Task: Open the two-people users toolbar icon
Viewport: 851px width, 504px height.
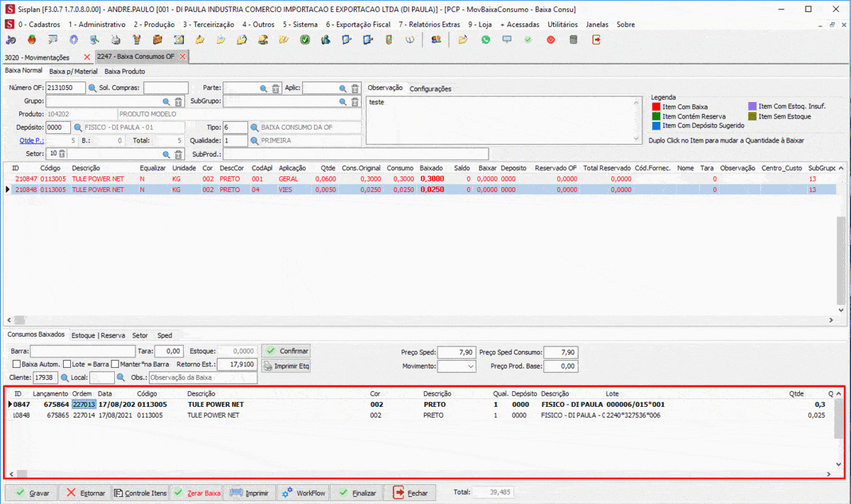Action: pos(435,40)
